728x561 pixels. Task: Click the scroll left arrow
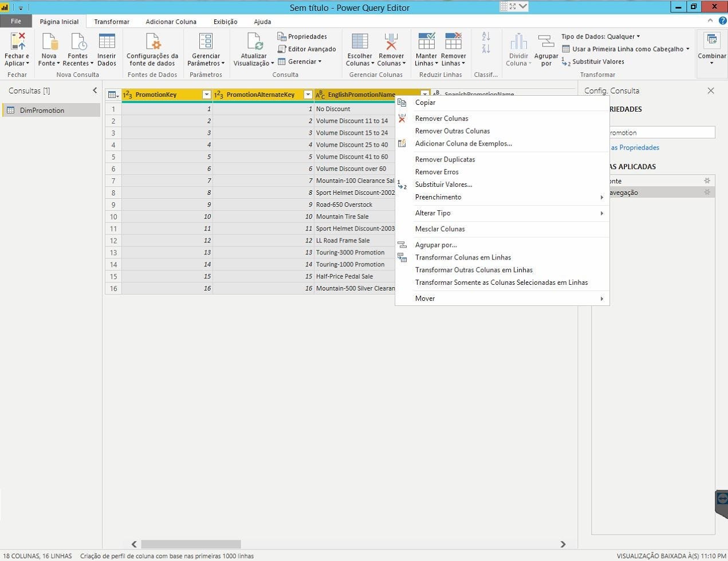[x=134, y=544]
